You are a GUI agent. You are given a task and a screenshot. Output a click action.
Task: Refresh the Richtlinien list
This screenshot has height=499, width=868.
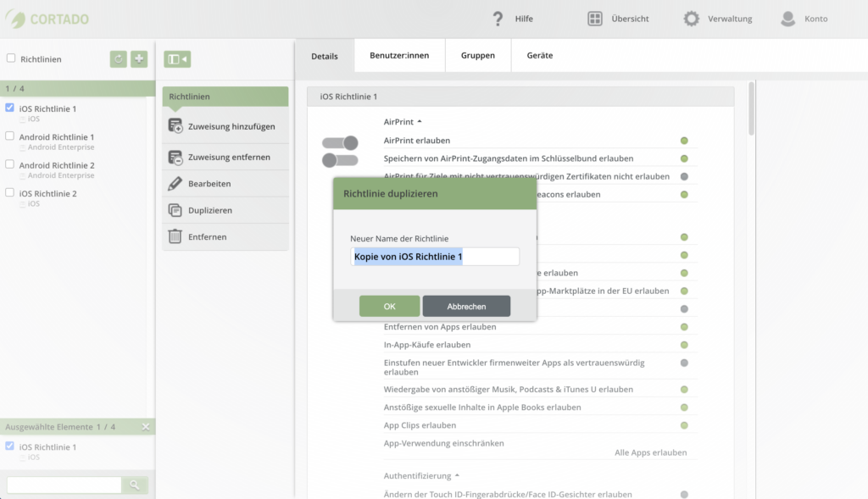pyautogui.click(x=118, y=58)
